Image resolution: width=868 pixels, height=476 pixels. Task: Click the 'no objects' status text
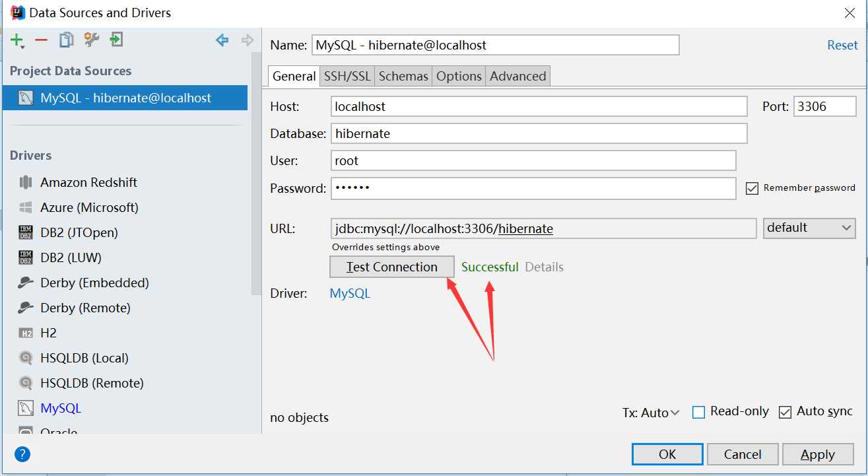click(299, 418)
